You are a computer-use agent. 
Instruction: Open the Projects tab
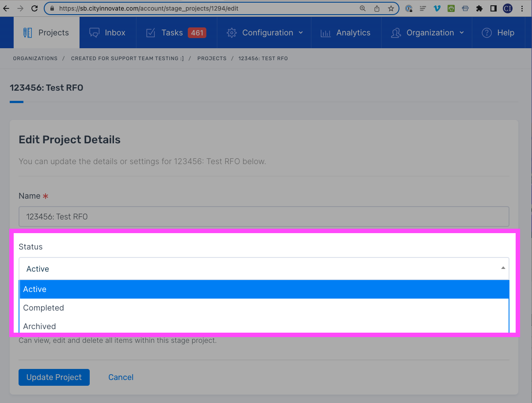coord(46,33)
